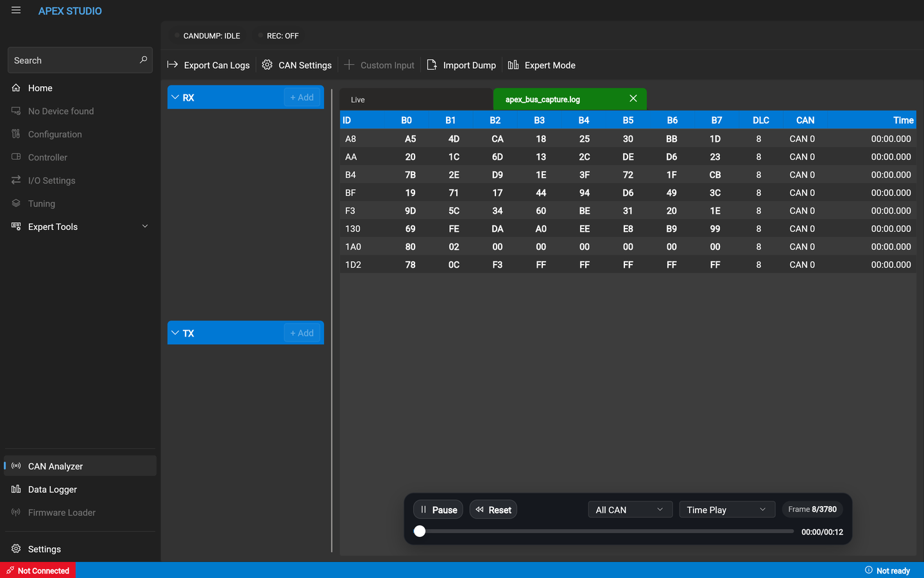This screenshot has width=924, height=578.
Task: Open the Data Logger page
Action: (x=80, y=489)
